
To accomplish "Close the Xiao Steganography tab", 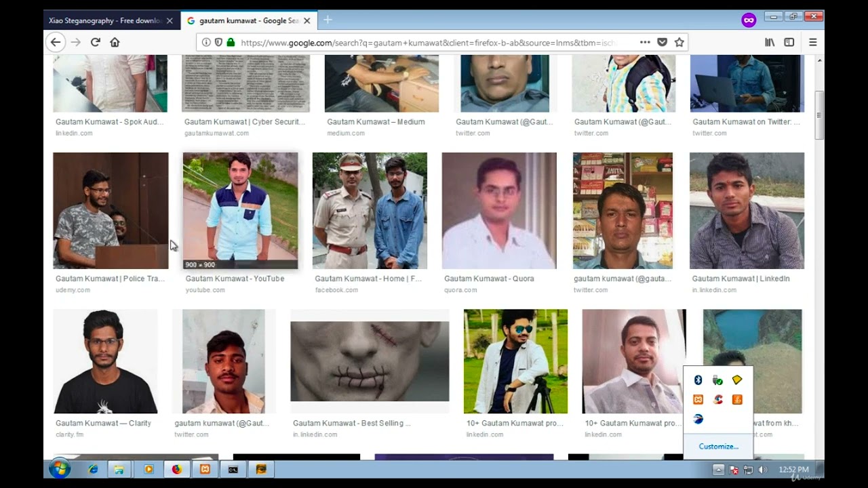I will (x=170, y=21).
